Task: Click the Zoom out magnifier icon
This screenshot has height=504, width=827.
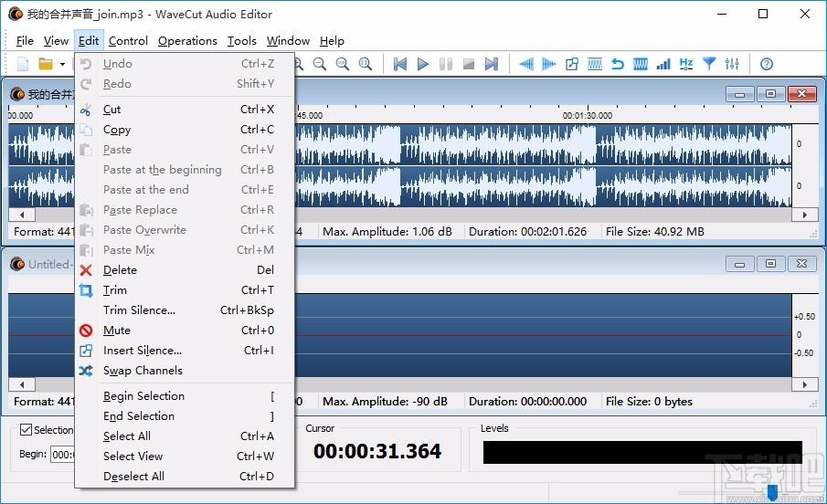Action: click(x=320, y=64)
